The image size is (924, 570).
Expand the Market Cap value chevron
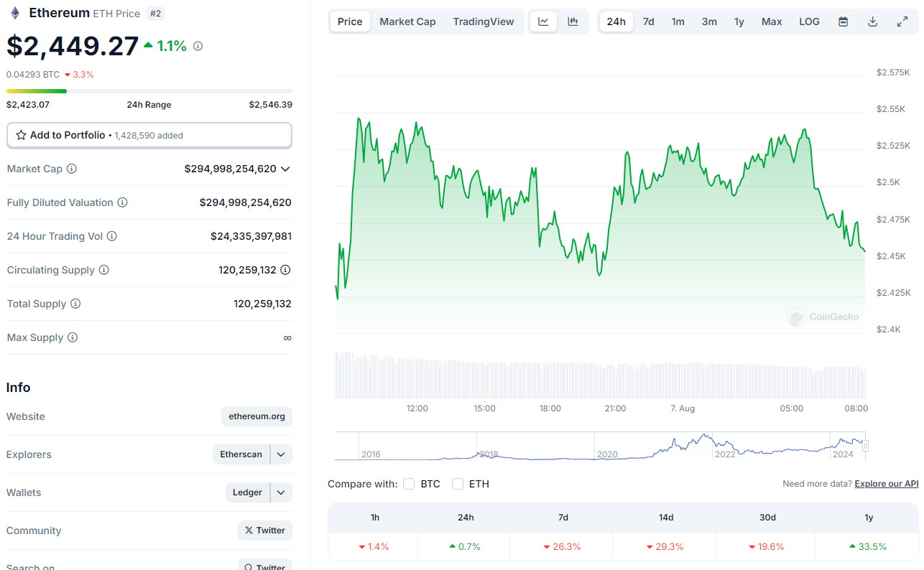tap(285, 169)
